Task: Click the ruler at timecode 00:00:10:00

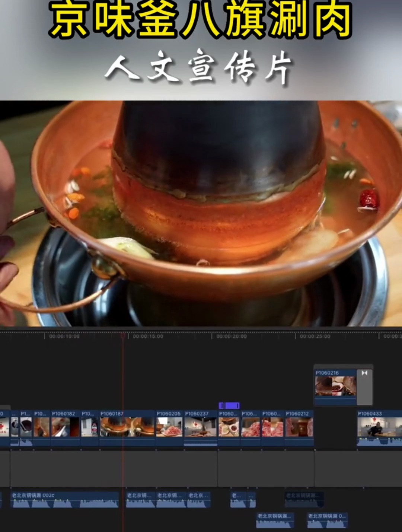Action: coord(64,336)
